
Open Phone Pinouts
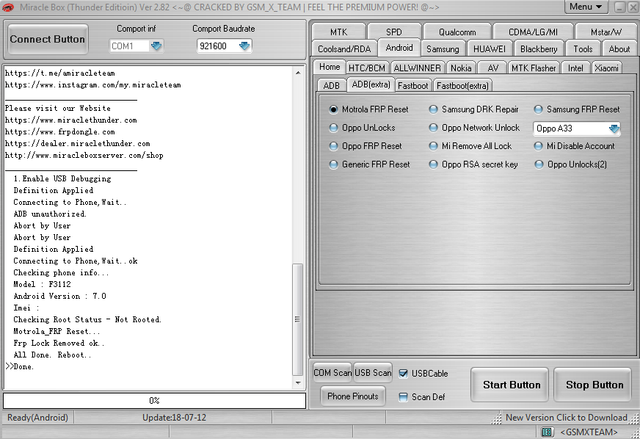coord(353,396)
